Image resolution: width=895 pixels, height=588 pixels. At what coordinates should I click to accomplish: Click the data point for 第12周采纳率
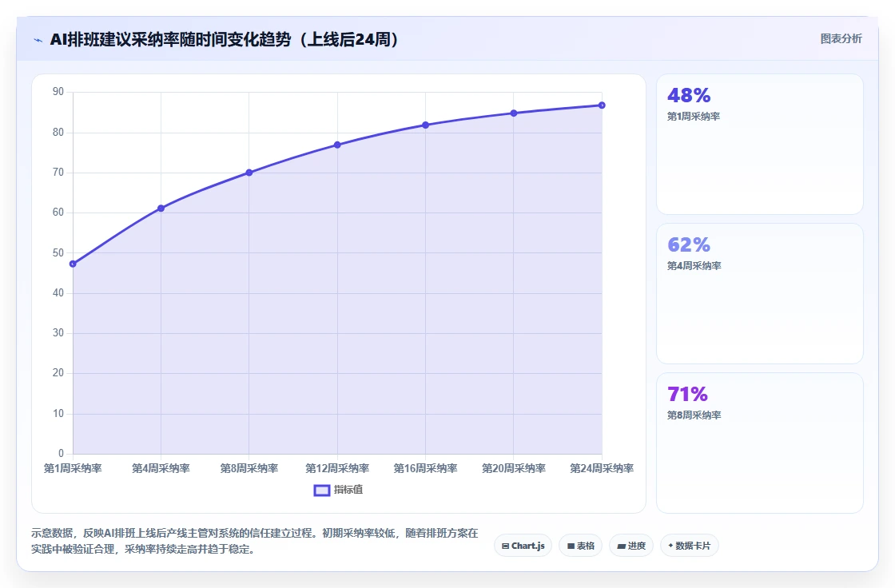[337, 145]
